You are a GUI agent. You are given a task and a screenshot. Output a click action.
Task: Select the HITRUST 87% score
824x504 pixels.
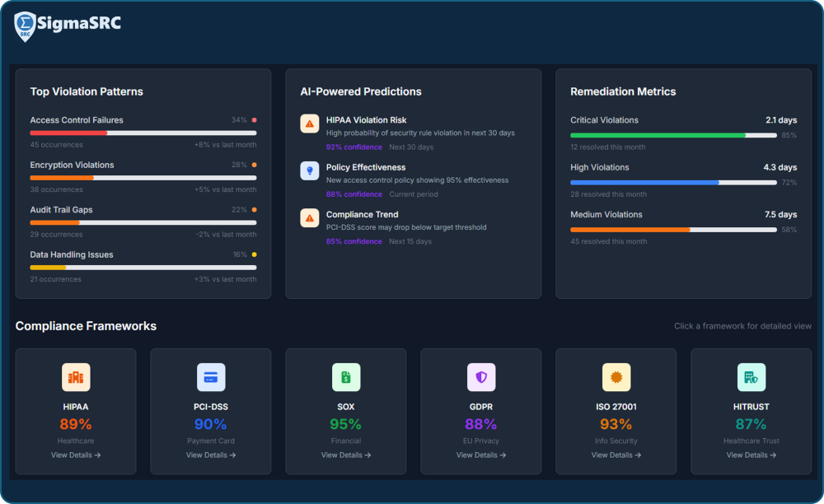click(x=751, y=423)
